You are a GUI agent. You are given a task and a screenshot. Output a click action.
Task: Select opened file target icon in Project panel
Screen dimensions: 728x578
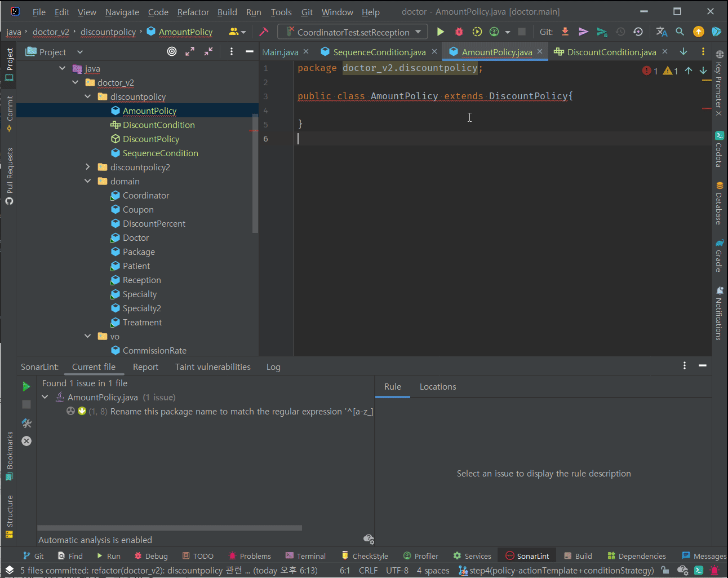click(172, 51)
